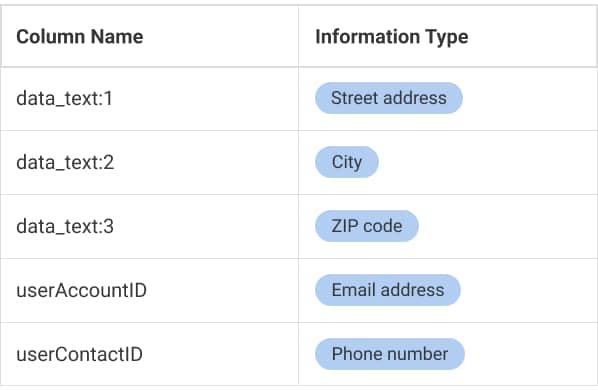Click the Phone number chip
598x390 pixels.
coord(390,354)
